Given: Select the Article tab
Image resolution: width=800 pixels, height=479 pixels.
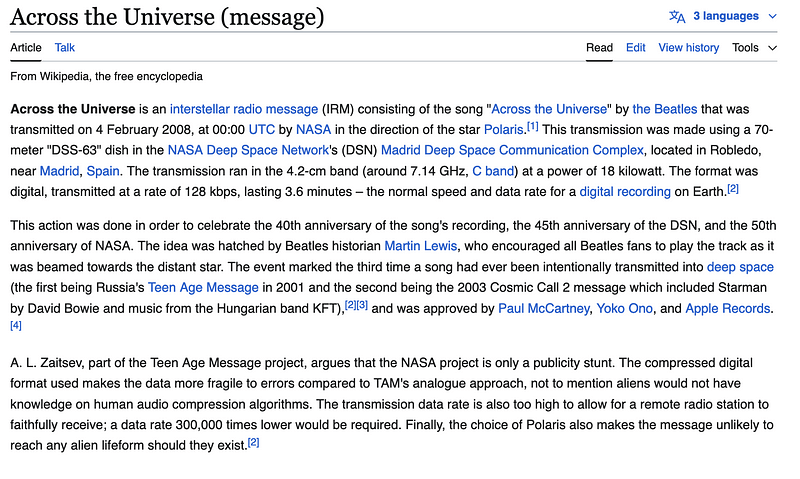Looking at the screenshot, I should point(26,47).
